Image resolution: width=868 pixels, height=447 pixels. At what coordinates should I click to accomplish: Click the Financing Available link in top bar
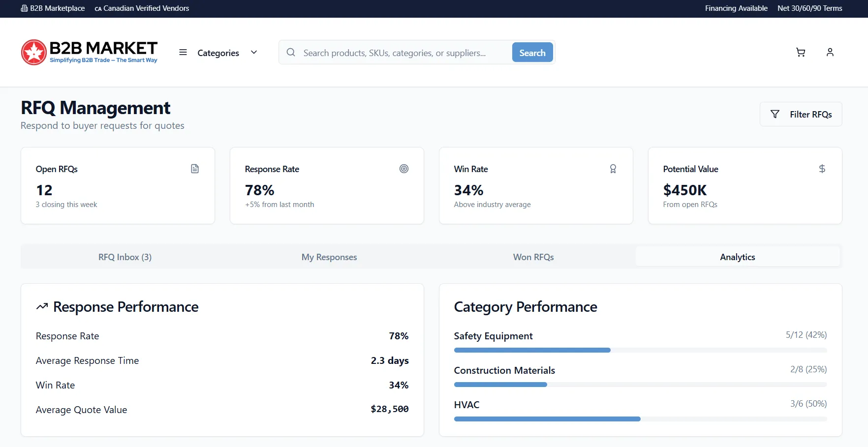coord(736,8)
